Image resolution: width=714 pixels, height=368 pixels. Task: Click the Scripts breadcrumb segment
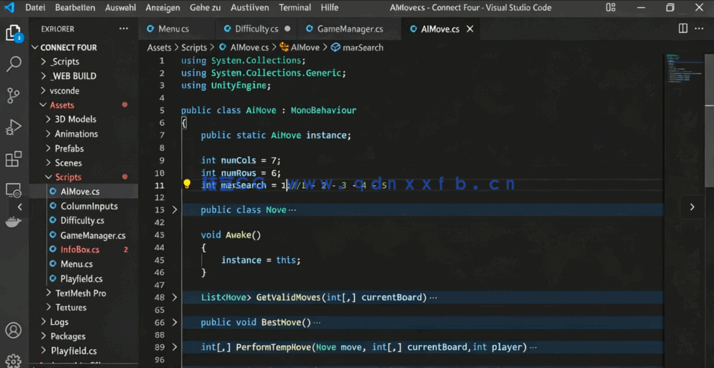click(194, 47)
